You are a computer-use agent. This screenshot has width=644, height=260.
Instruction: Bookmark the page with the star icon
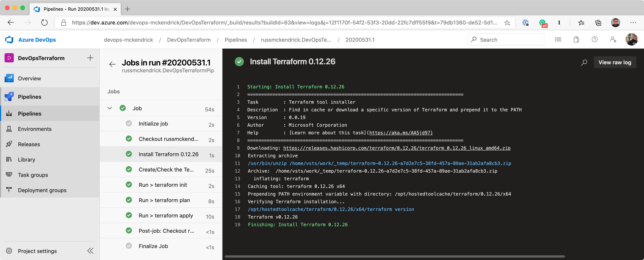pyautogui.click(x=507, y=22)
